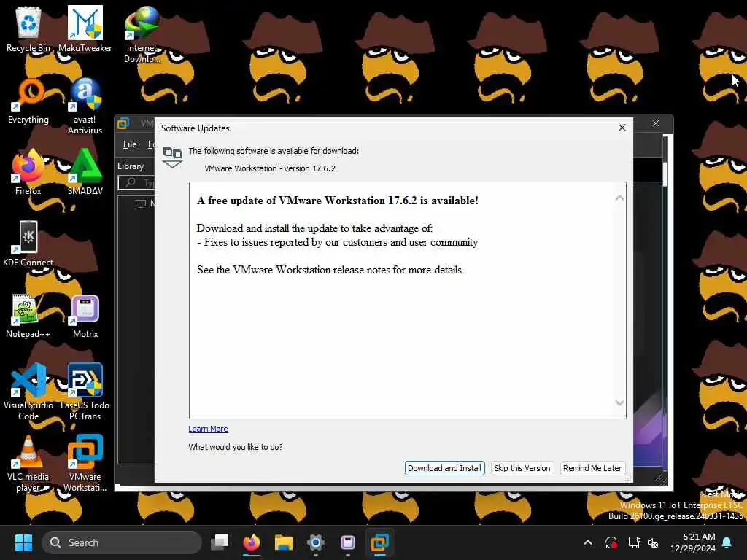Open File Explorer from the taskbar

coord(284,542)
